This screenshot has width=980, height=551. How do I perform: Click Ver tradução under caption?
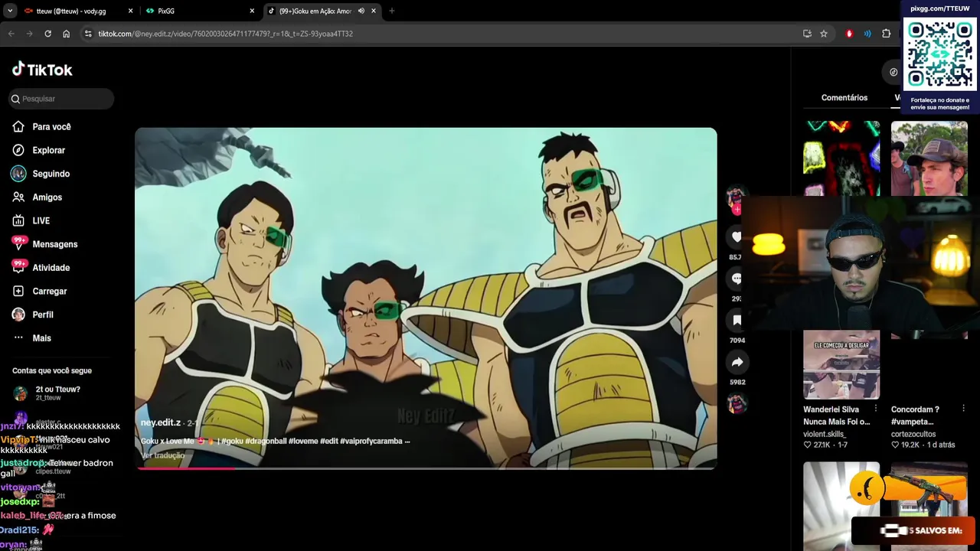[162, 455]
